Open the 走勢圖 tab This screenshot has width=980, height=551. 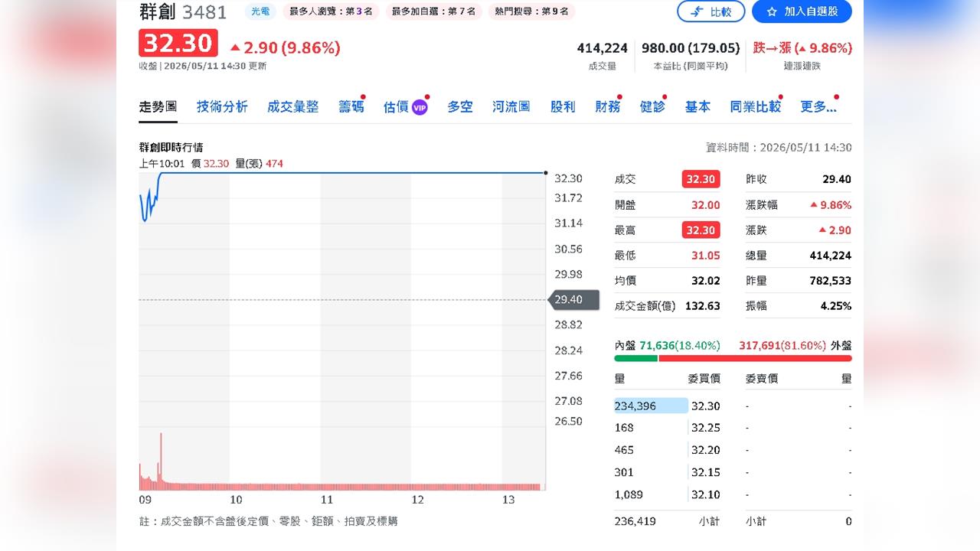[158, 107]
